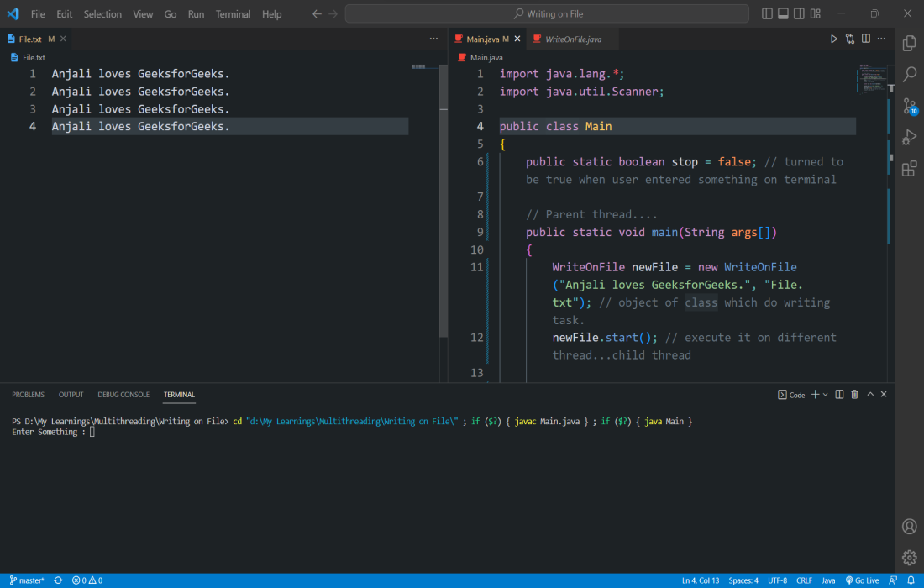The image size is (924, 588).
Task: Change indentation Spaces: 4 setting
Action: click(x=743, y=580)
